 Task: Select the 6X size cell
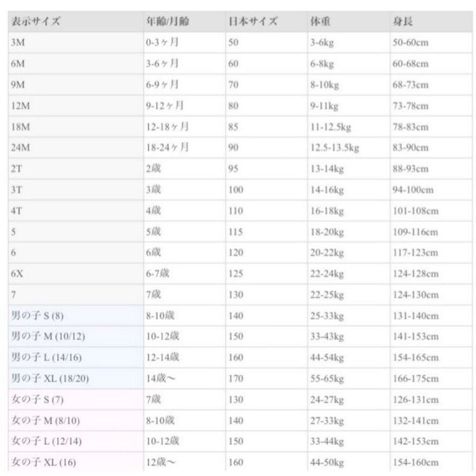pos(18,274)
